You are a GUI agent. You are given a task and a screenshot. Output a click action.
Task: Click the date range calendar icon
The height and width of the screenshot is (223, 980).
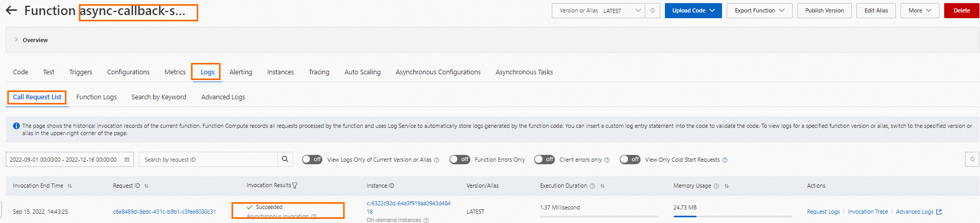coord(127,160)
